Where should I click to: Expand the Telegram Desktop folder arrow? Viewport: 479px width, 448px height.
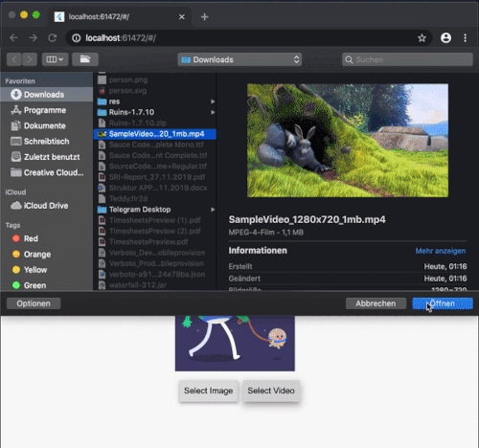213,210
